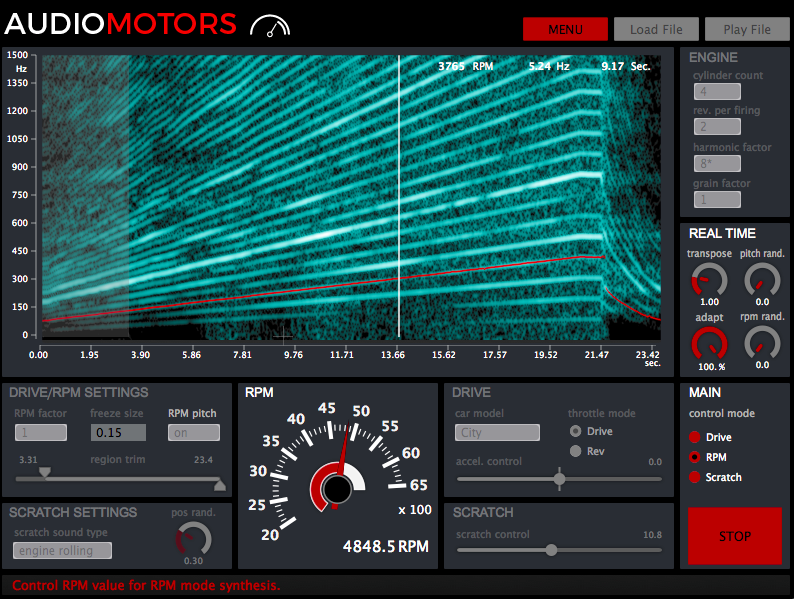Click the white playhead line in spectrogram

tap(399, 196)
